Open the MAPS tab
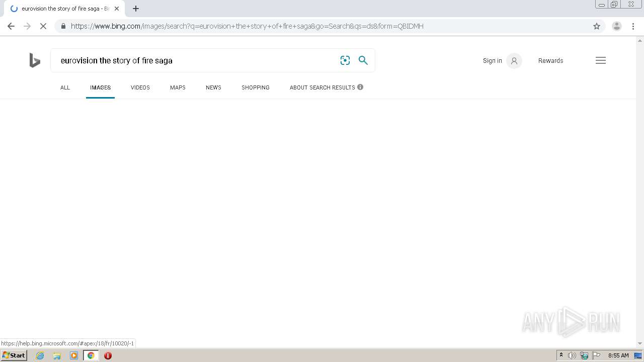The width and height of the screenshot is (644, 362). tap(178, 87)
